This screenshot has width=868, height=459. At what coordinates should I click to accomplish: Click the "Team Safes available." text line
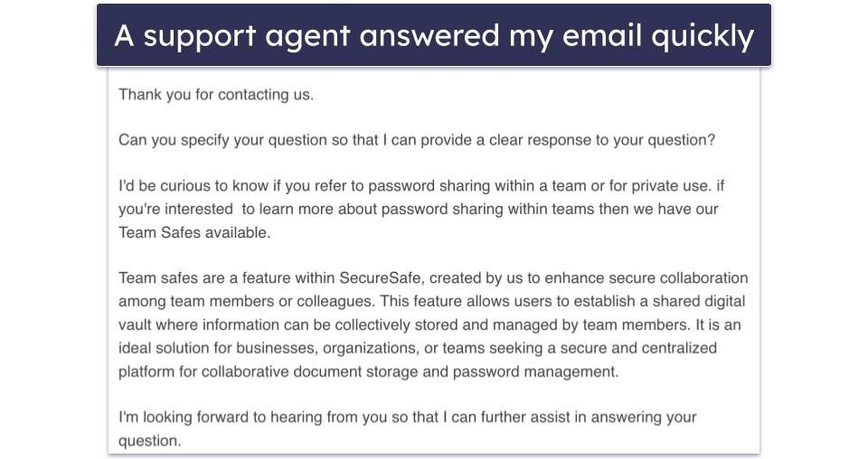coord(194,232)
